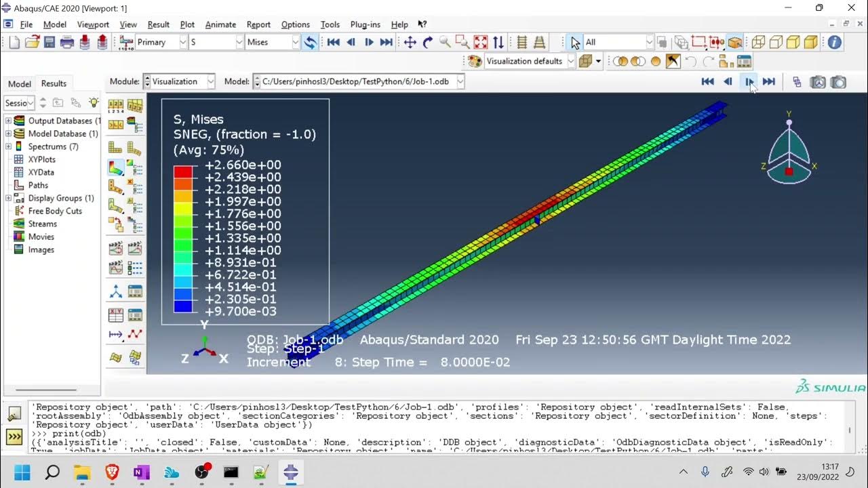868x488 pixels.
Task: Toggle hidden-line render style cube
Action: pos(776,42)
